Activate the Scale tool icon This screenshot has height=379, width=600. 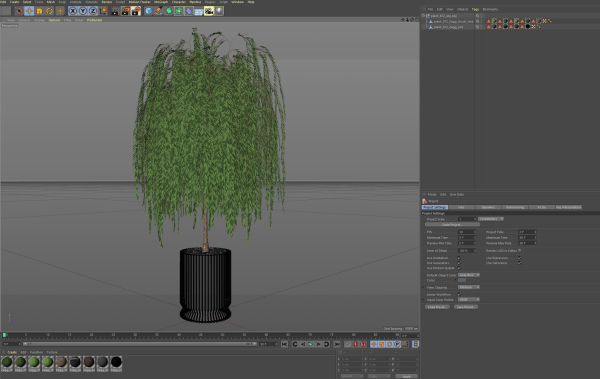pyautogui.click(x=39, y=11)
